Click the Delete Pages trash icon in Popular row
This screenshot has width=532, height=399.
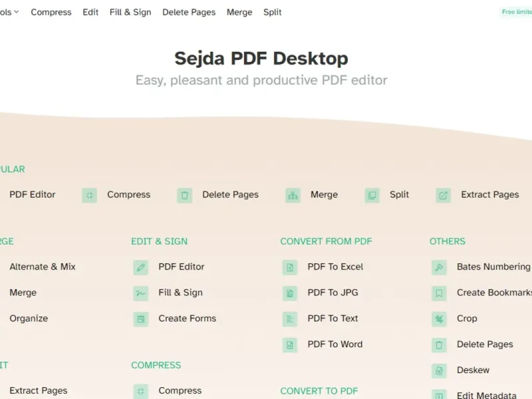point(185,196)
